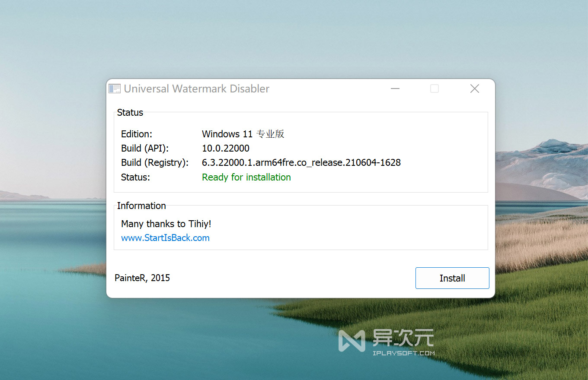Click the PainteR, 2015 credit text

(x=142, y=278)
